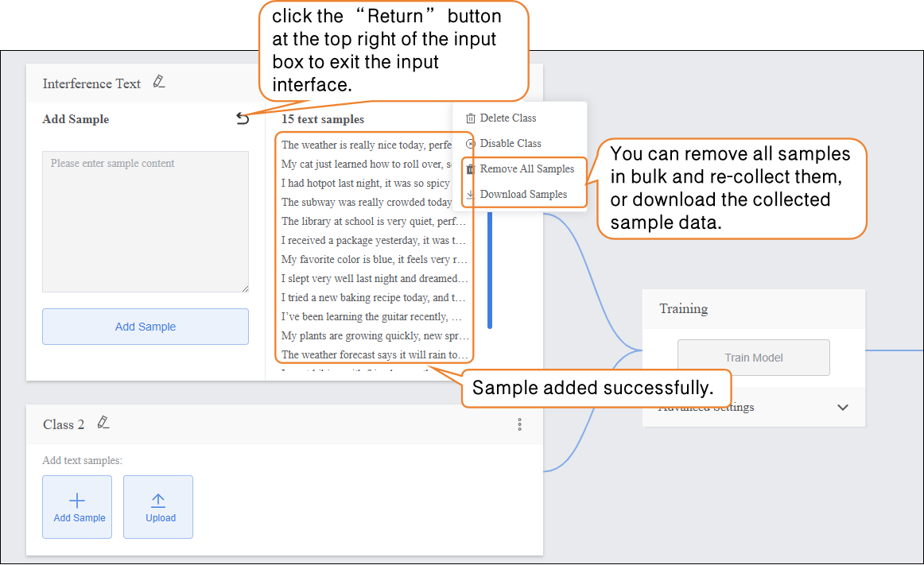924x565 pixels.
Task: Open the three-dot menu for Class 2
Action: click(x=520, y=424)
